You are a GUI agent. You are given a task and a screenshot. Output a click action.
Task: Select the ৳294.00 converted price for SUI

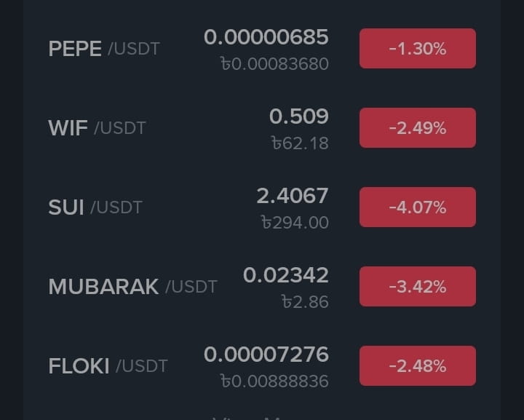pos(295,222)
